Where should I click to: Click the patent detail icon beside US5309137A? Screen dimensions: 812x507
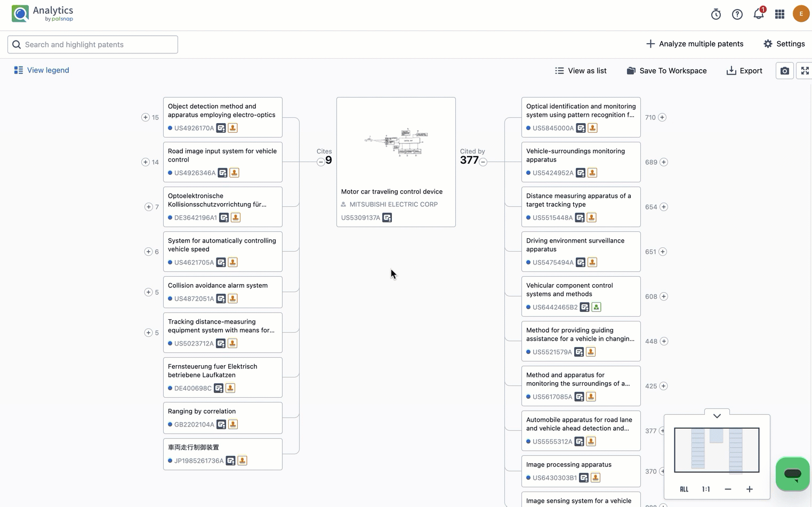[x=387, y=218]
